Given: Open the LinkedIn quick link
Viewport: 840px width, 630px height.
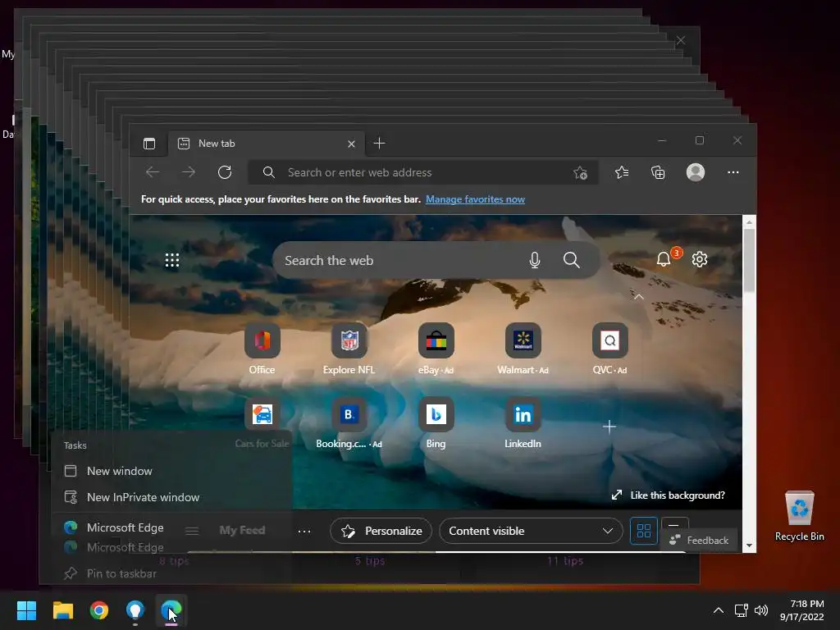Looking at the screenshot, I should point(523,422).
